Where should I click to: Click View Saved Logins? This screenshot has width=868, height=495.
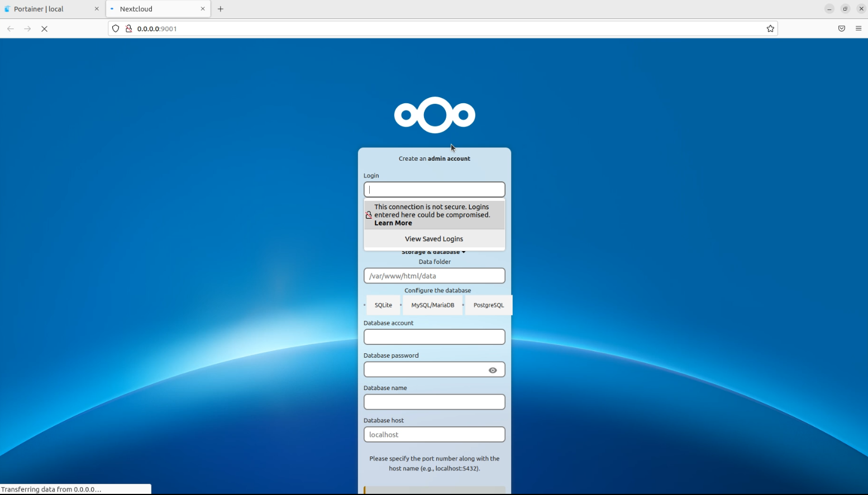coord(434,239)
